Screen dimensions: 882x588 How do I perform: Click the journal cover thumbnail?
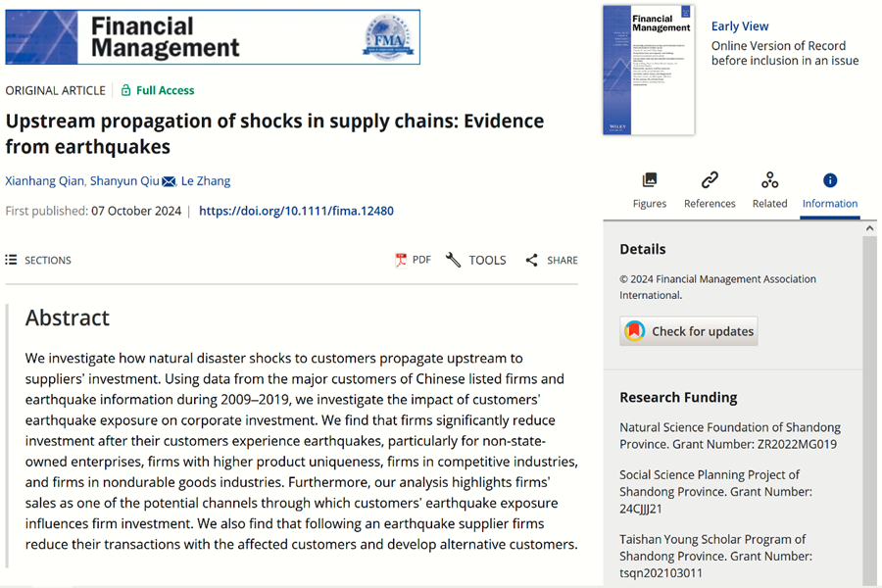(649, 71)
